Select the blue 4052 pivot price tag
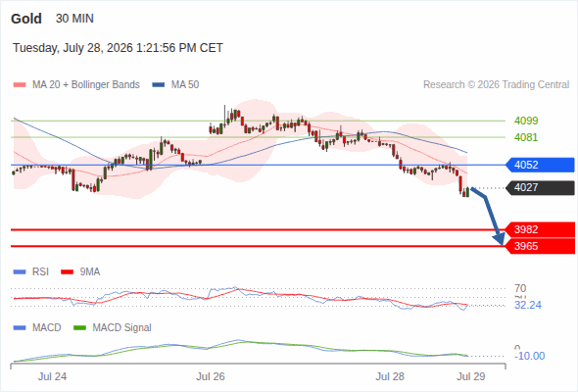 540,165
